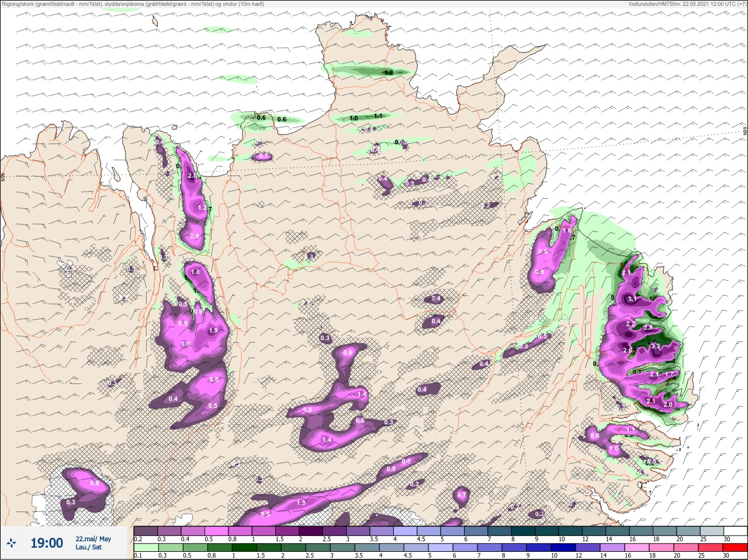Select the darkest green swatch labeled 1 in lower legend
The height and width of the screenshot is (560, 748).
243,547
